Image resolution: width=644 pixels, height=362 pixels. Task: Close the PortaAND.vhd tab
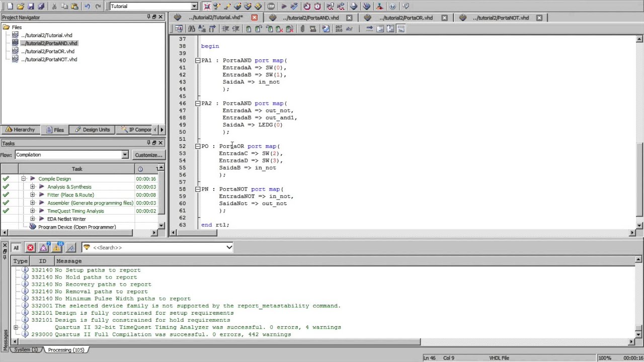350,18
